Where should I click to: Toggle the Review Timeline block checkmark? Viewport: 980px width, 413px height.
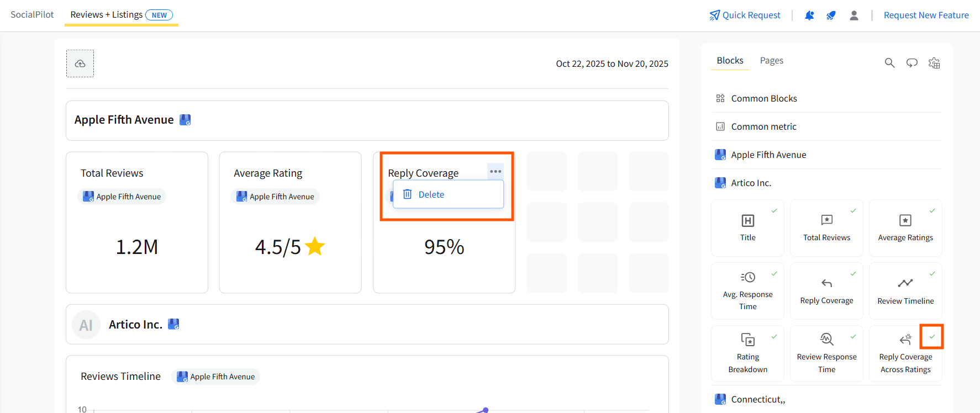932,273
